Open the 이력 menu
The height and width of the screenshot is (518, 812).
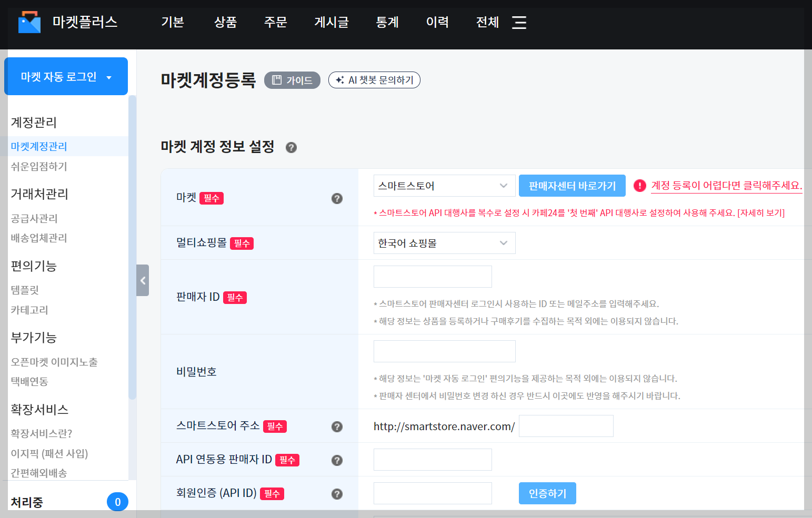pos(437,22)
